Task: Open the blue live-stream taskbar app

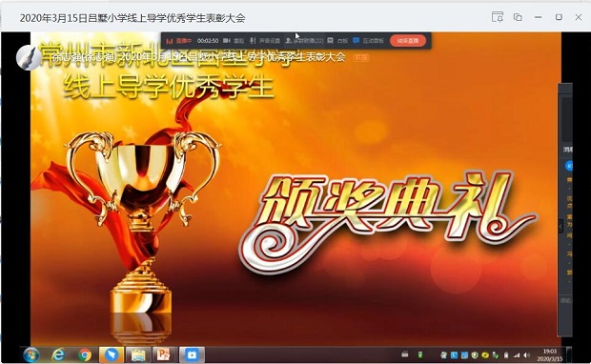Action: tap(192, 355)
